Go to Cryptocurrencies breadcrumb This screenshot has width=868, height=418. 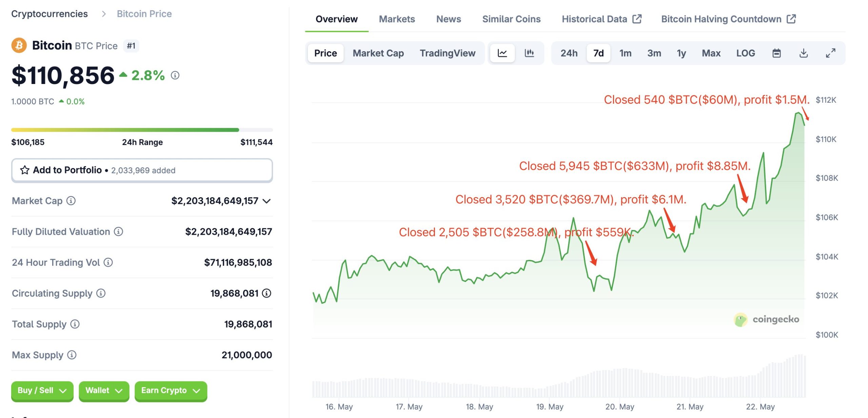point(50,14)
